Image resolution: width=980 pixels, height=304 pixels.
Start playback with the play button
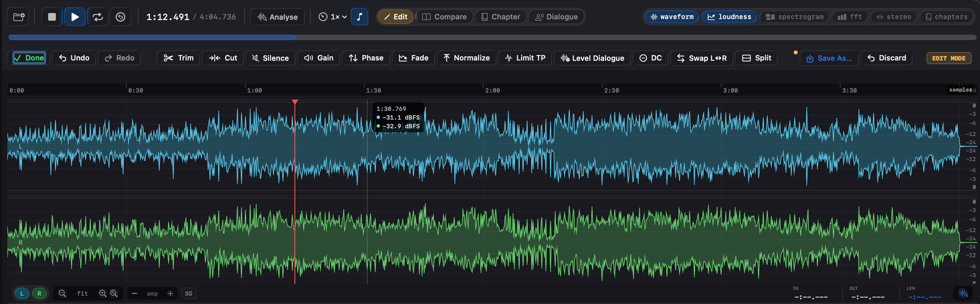75,17
